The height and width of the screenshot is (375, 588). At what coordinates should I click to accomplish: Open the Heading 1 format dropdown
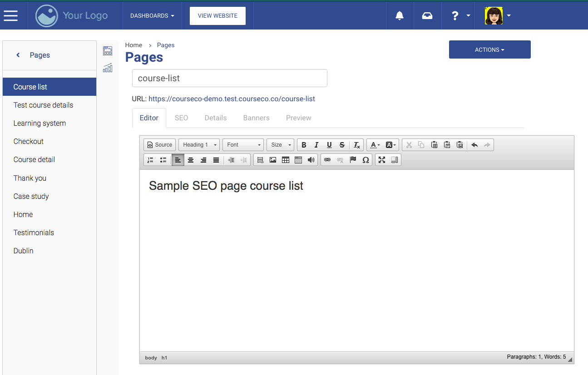[199, 145]
